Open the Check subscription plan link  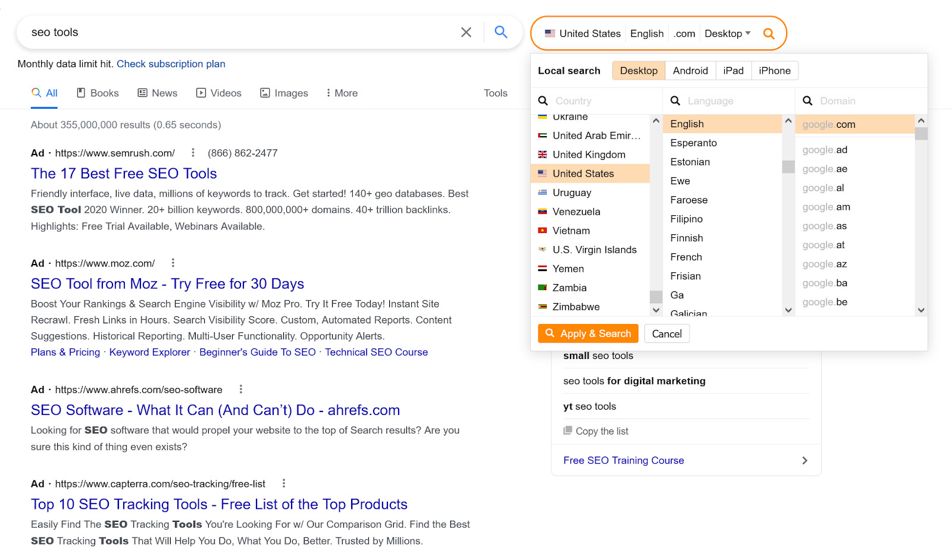[171, 64]
